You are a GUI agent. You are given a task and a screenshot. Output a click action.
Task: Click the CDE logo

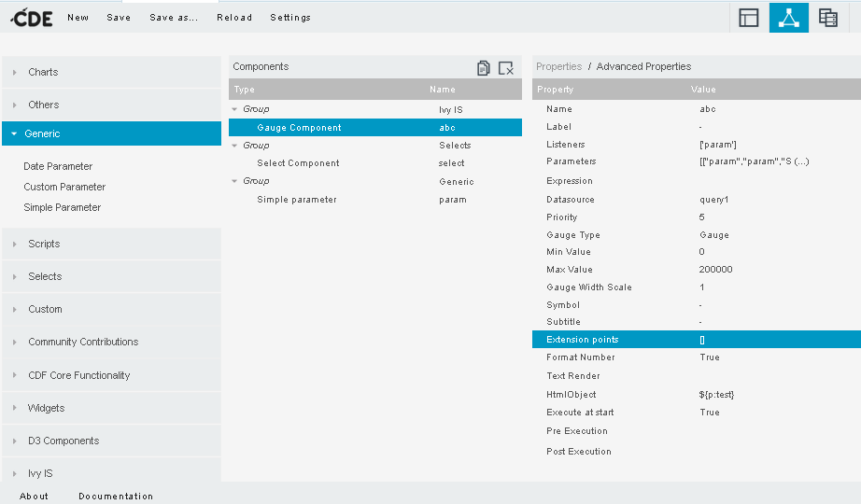click(32, 18)
